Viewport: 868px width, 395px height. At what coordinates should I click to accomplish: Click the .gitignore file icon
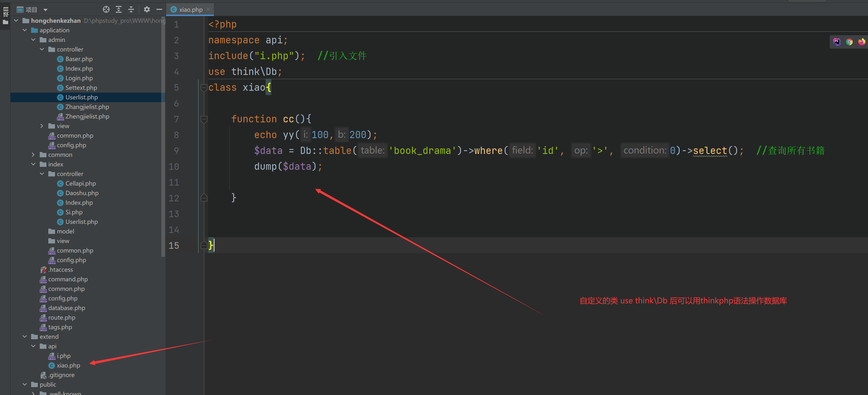pyautogui.click(x=43, y=375)
